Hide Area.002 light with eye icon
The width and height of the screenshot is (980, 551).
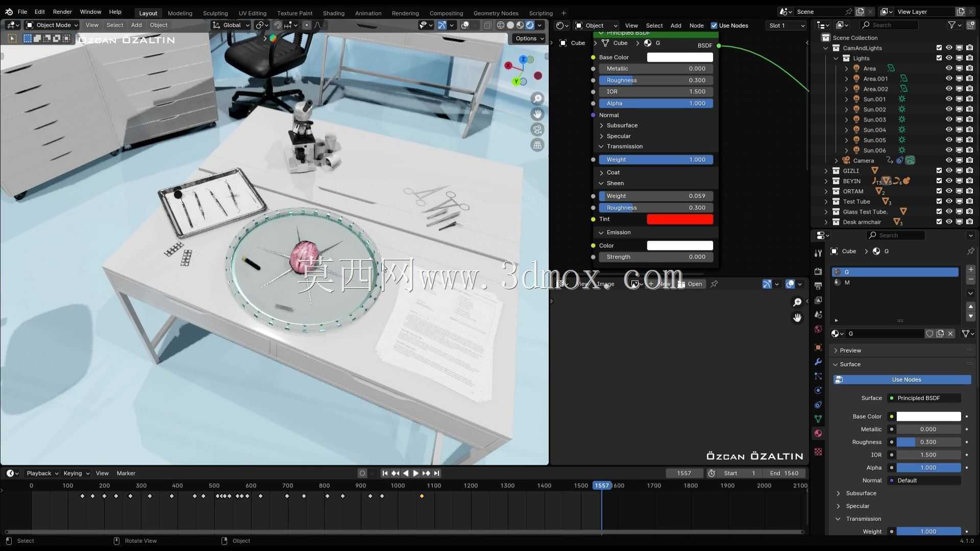pyautogui.click(x=949, y=89)
